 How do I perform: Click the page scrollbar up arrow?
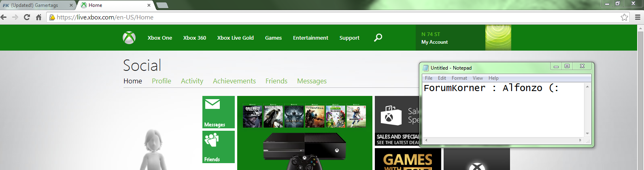tap(641, 28)
